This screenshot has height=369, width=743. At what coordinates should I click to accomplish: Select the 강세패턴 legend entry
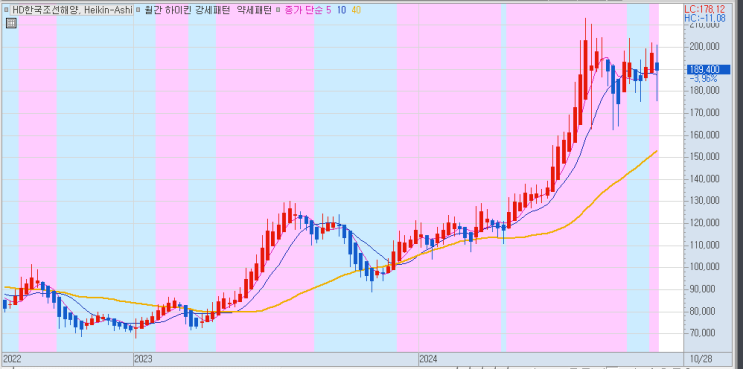tap(213, 10)
